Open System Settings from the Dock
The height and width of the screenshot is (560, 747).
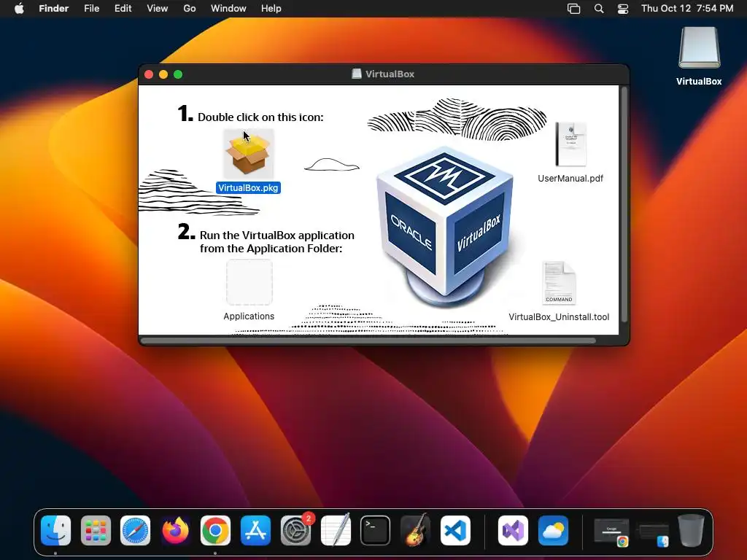coord(295,531)
